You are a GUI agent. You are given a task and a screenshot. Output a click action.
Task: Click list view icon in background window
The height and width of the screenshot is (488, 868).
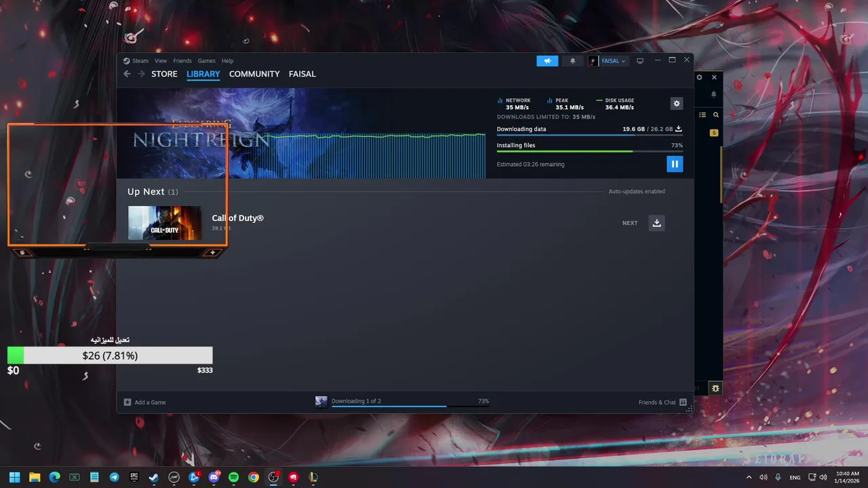703,115
